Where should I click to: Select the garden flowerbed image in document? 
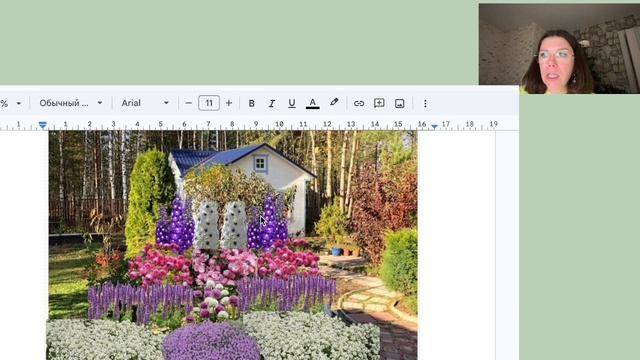coord(233,245)
